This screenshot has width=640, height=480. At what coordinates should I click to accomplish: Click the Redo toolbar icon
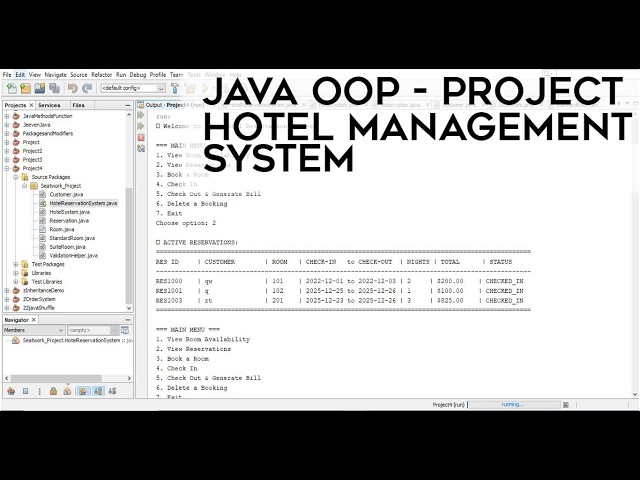tap(87, 88)
